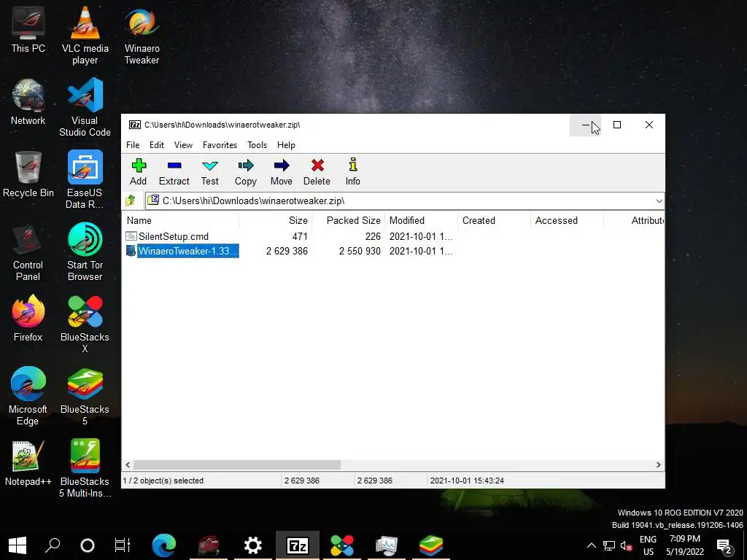Click the Copy toolbar icon
Image resolution: width=747 pixels, height=560 pixels.
click(x=245, y=172)
